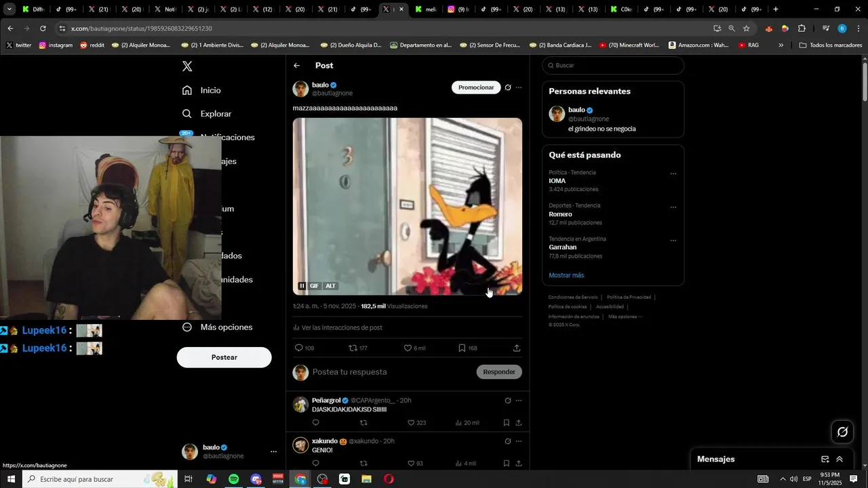Open account menu next to baulo
Viewport: 868px width, 488px height.
(x=274, y=451)
